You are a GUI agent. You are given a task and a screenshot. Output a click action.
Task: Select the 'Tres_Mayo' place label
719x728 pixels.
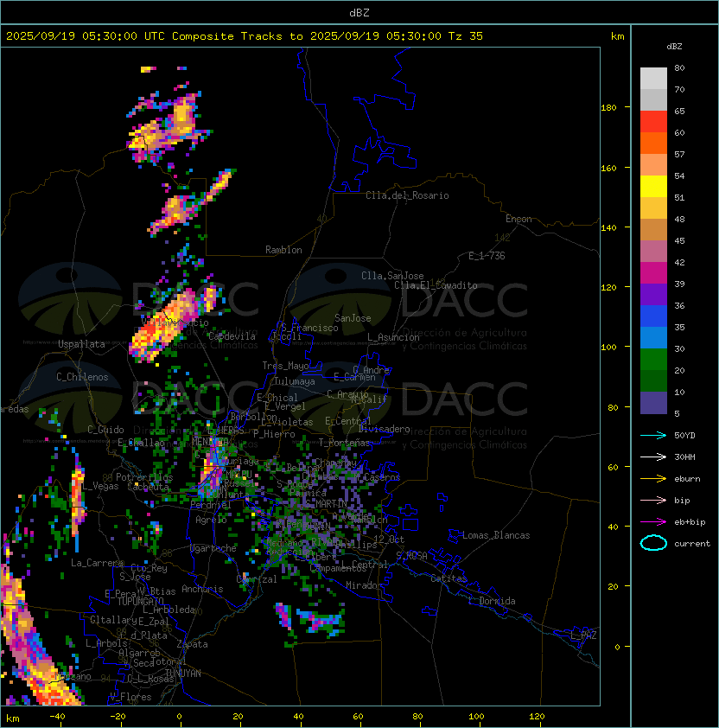coord(285,366)
